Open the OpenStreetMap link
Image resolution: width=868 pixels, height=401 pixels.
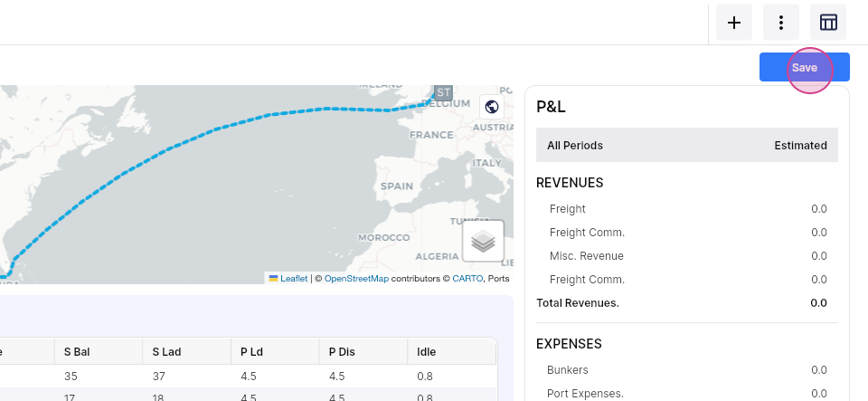pyautogui.click(x=356, y=279)
